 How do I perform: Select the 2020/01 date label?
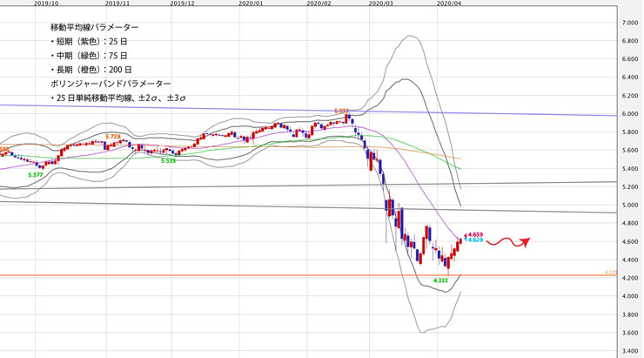point(251,3)
